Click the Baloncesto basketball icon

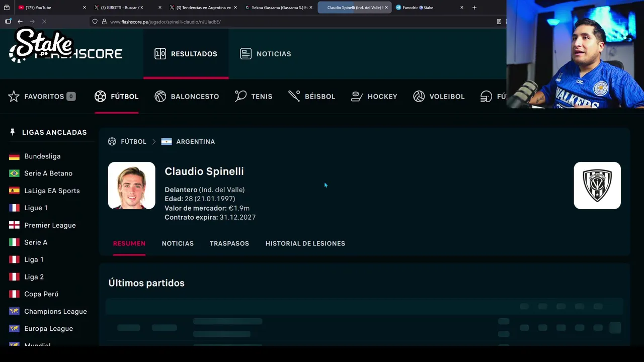point(160,97)
